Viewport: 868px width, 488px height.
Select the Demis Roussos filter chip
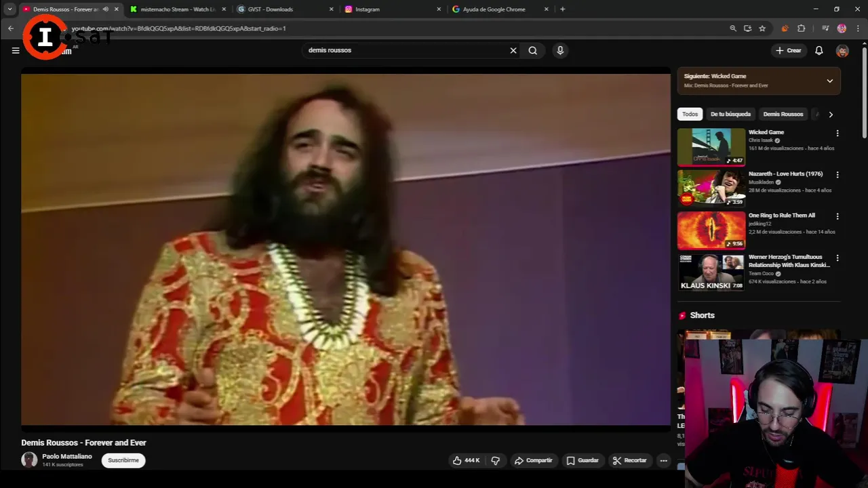click(x=783, y=114)
